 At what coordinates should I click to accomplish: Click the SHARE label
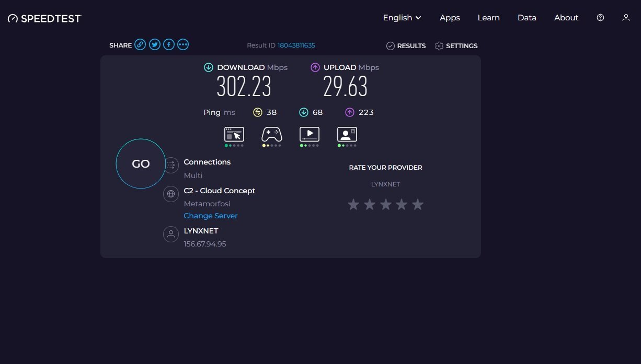[120, 45]
